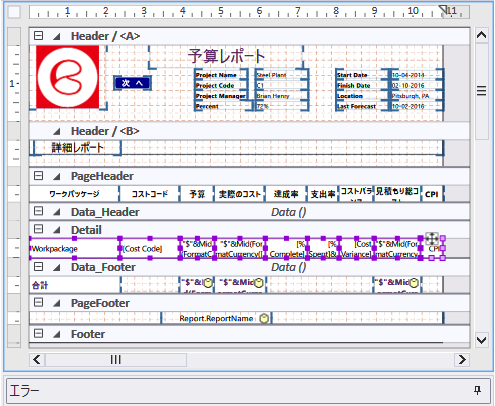Click the script marker on the first 合計 footer field
495x406 pixels.
208,283
